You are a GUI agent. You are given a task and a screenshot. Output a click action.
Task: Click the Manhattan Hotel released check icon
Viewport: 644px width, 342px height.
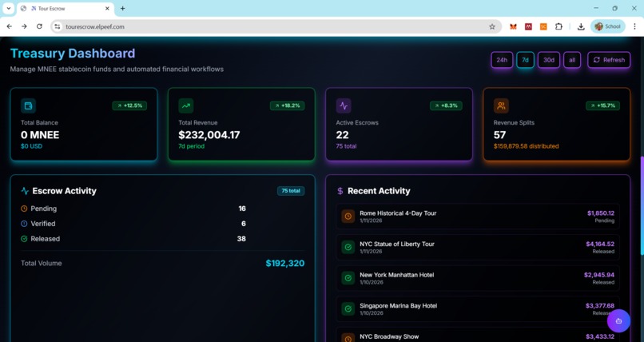click(348, 278)
